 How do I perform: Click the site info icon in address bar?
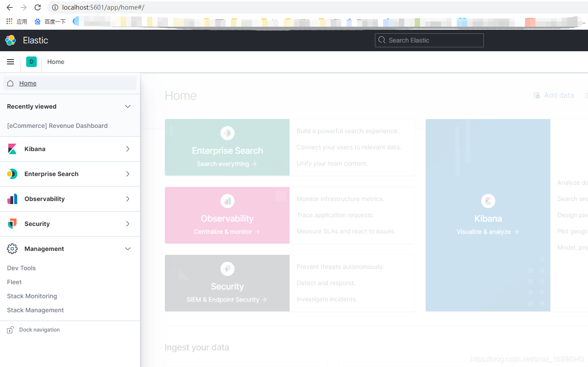[x=55, y=7]
